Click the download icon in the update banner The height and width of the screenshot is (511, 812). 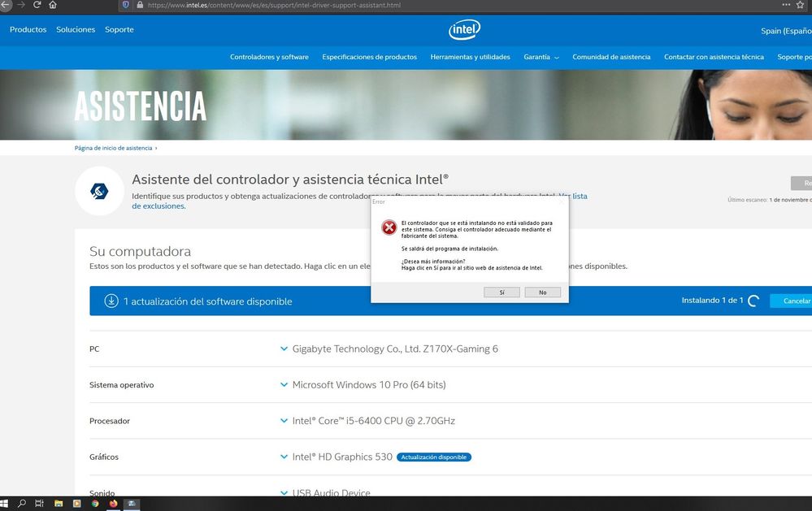click(x=111, y=301)
